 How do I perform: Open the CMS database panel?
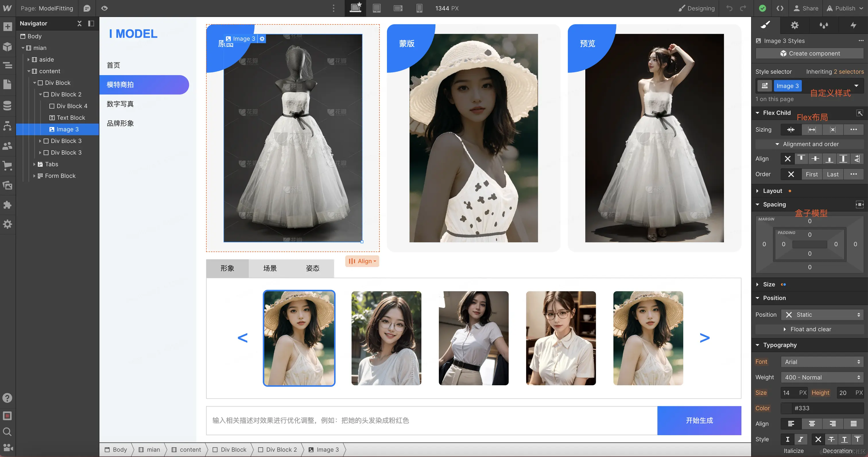click(7, 105)
